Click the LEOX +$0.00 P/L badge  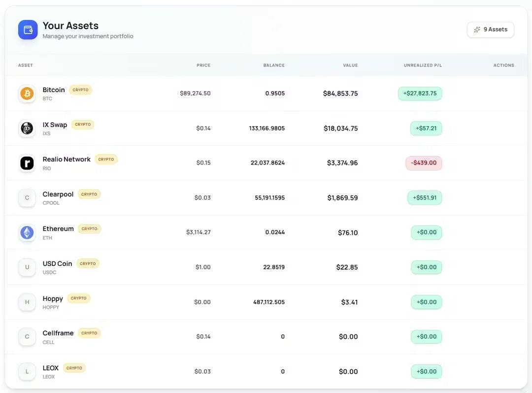tap(427, 371)
